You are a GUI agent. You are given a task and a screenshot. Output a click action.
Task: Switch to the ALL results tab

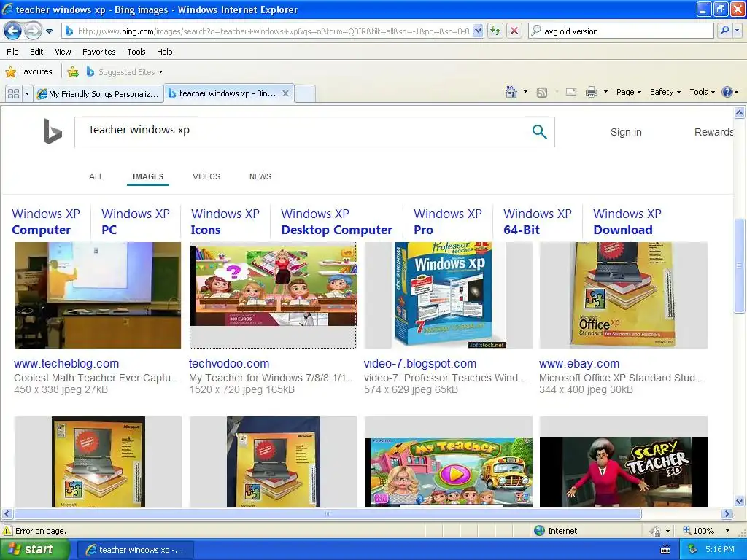pyautogui.click(x=96, y=176)
